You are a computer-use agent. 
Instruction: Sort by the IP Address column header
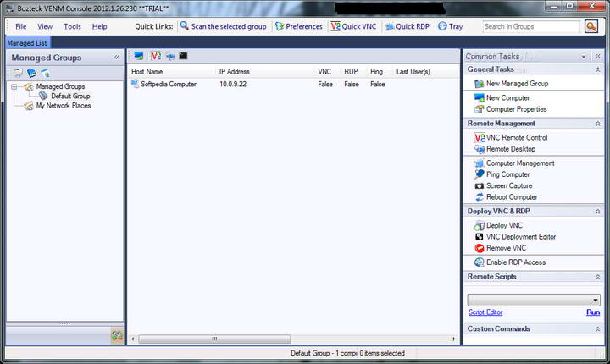234,72
